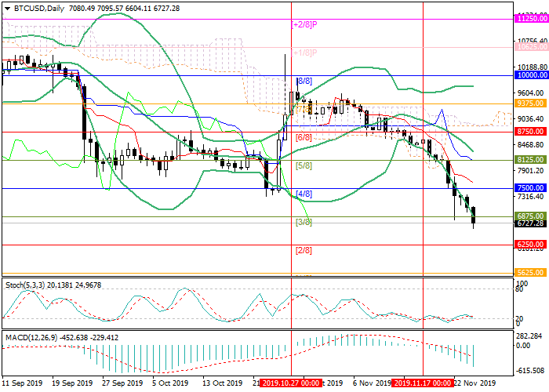The width and height of the screenshot is (549, 392).
Task: Click the 13 Oct 2019 date label
Action: [x=223, y=383]
